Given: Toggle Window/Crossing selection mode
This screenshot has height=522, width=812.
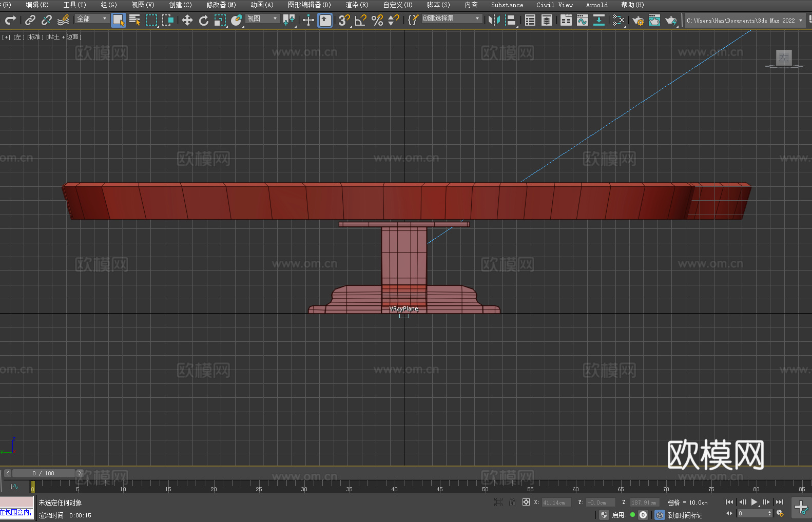Looking at the screenshot, I should tap(168, 20).
